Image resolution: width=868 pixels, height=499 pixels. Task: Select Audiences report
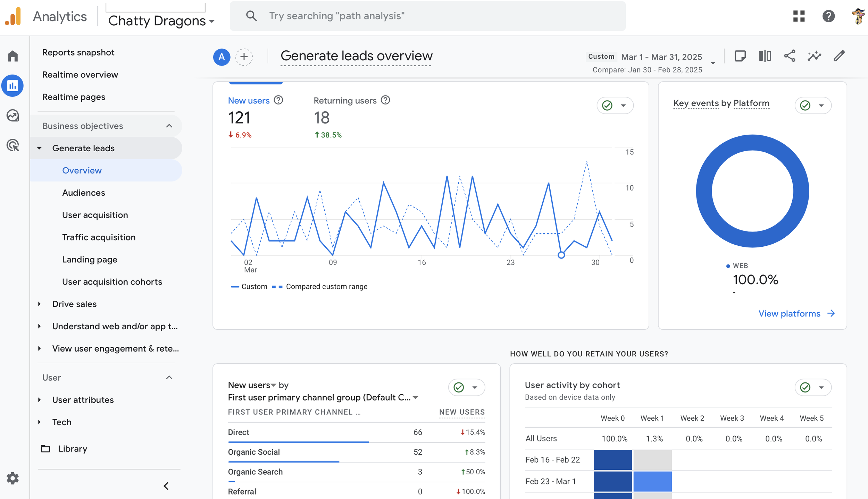click(83, 193)
